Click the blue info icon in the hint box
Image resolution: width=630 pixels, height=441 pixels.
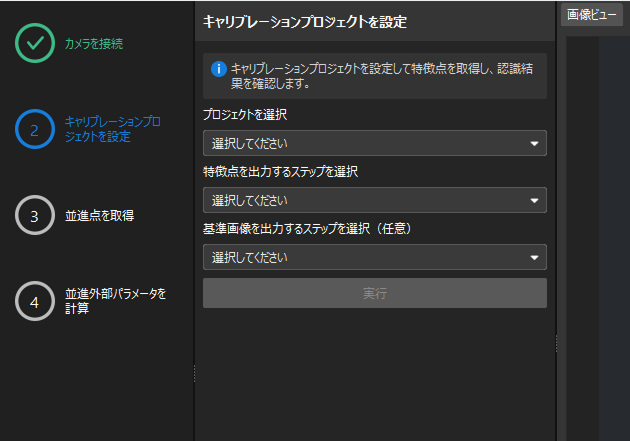pos(219,69)
